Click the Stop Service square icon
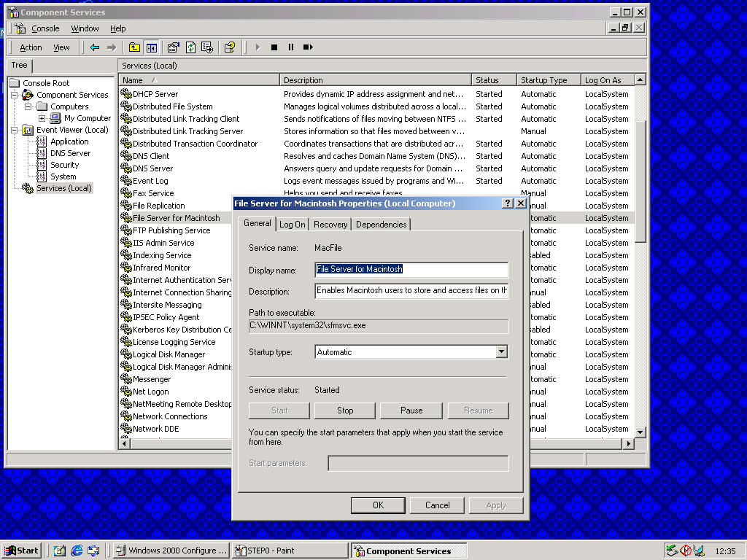The height and width of the screenshot is (560, 747). [274, 47]
